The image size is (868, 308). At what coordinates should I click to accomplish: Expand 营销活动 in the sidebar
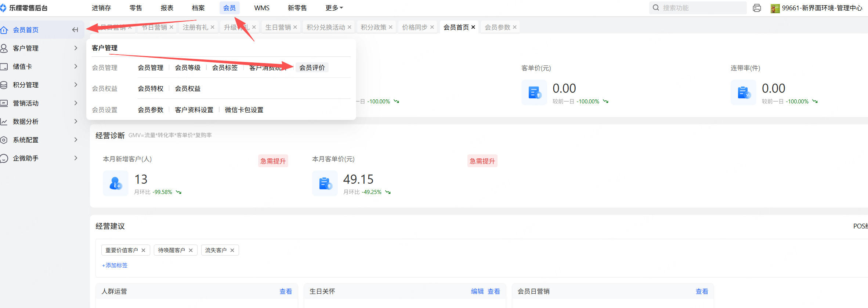[76, 103]
